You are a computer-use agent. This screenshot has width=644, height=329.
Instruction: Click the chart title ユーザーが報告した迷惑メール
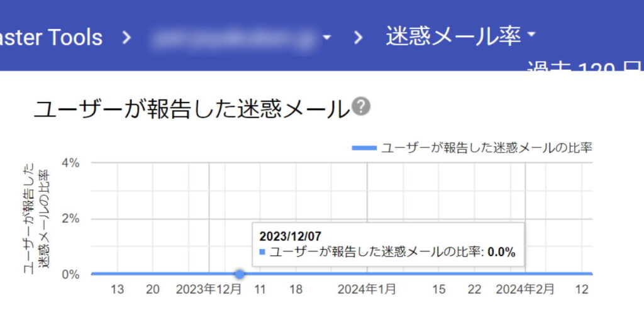pyautogui.click(x=191, y=109)
